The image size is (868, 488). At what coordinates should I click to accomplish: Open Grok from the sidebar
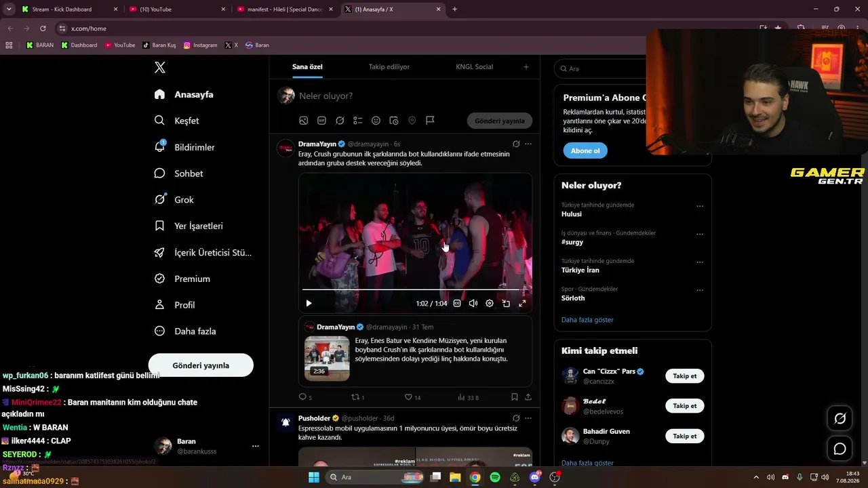pos(174,200)
